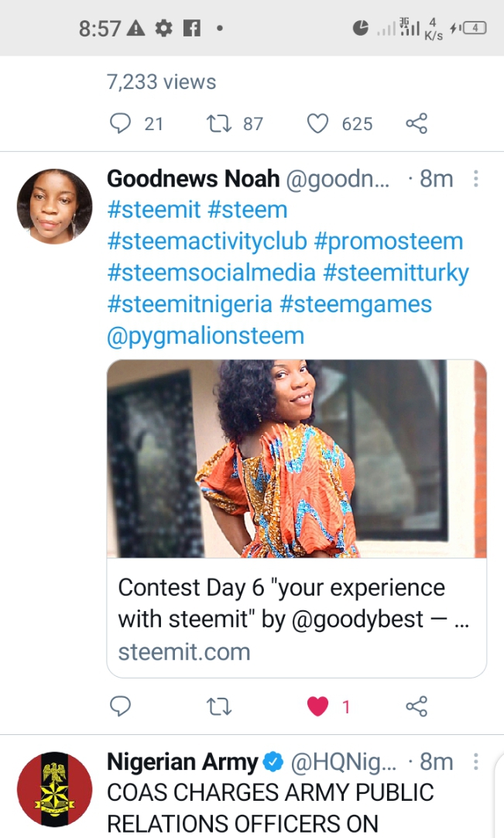This screenshot has width=504, height=838.
Task: Share Goodnews Noah's tweet
Action: pos(417,706)
